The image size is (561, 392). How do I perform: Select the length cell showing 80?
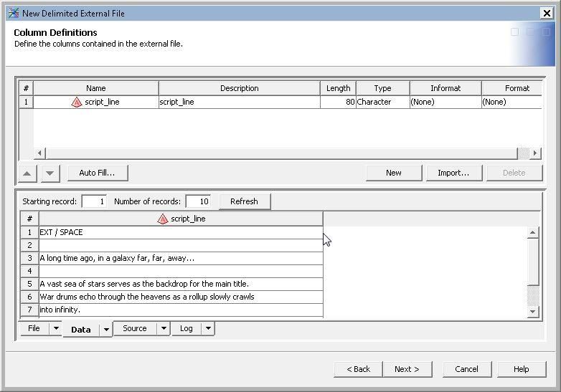pyautogui.click(x=338, y=102)
